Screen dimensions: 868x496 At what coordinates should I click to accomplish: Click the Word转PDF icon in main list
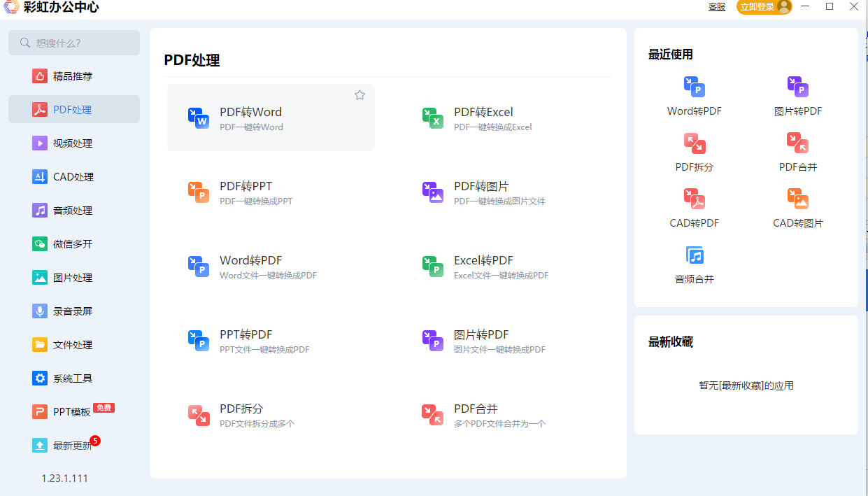point(199,267)
